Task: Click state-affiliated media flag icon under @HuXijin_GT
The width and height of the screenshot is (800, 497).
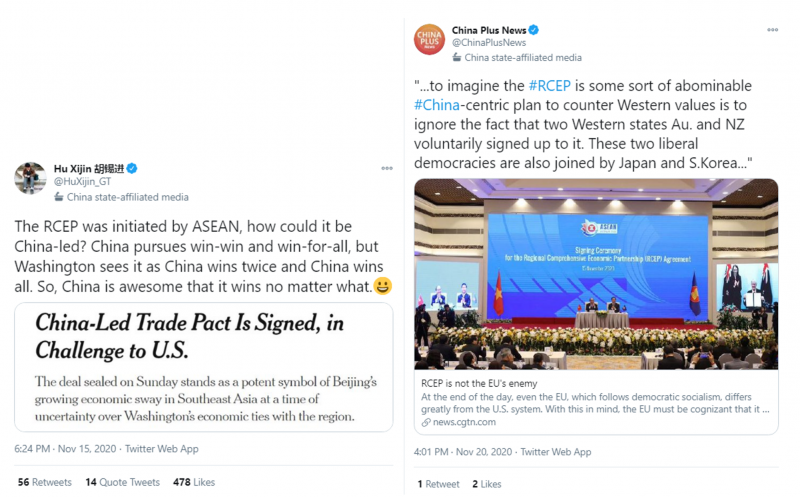Action: point(59,197)
